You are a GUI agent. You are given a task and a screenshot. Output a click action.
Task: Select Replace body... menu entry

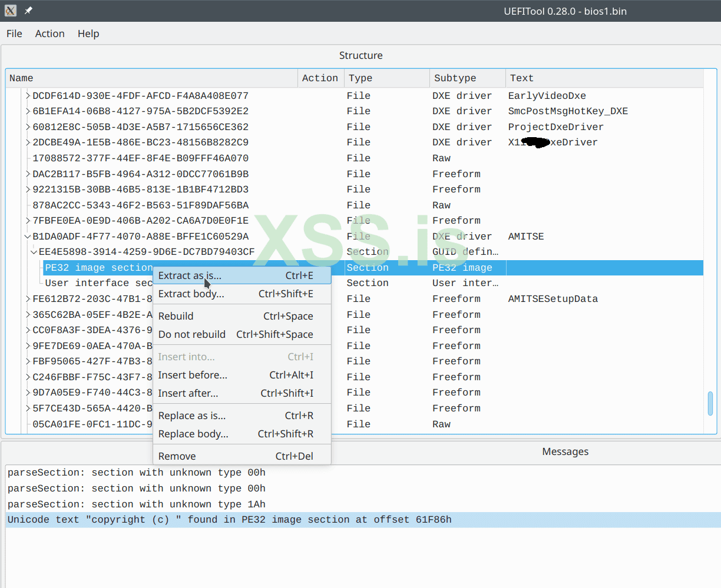(242, 434)
